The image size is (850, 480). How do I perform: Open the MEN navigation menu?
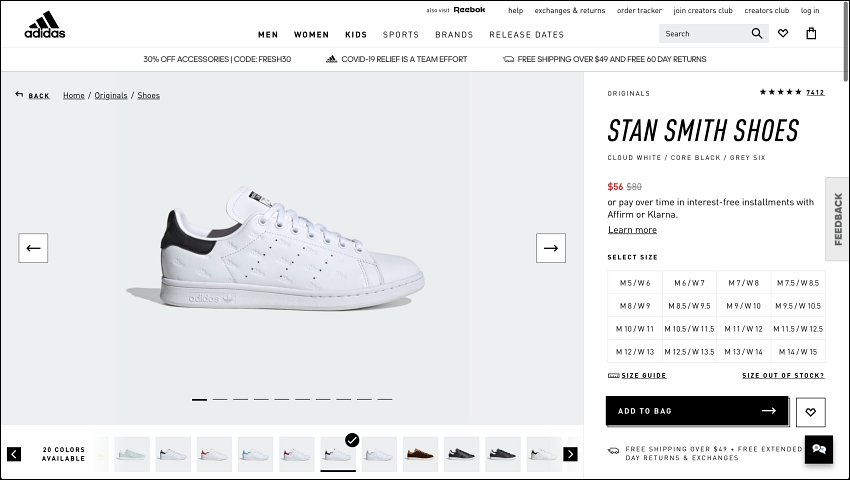[268, 35]
